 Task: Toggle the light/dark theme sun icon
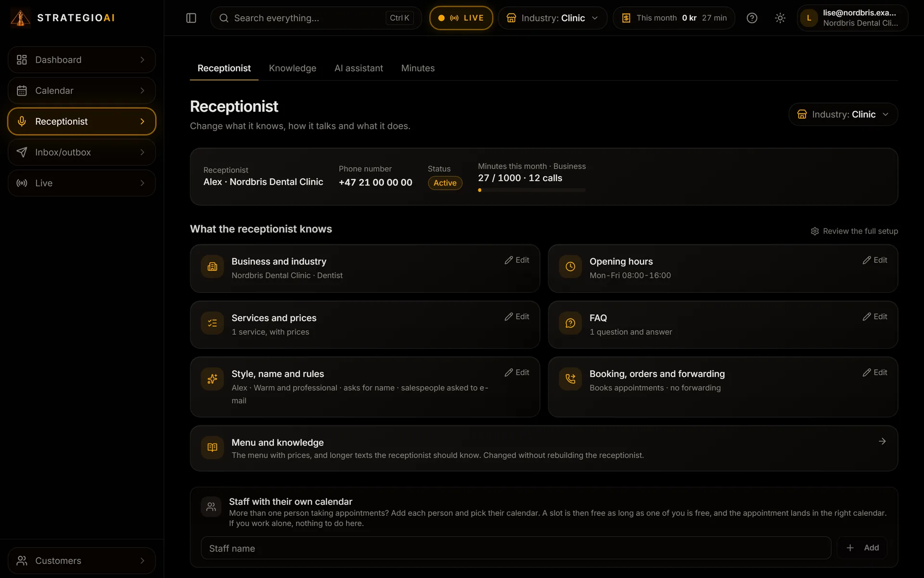(x=780, y=18)
